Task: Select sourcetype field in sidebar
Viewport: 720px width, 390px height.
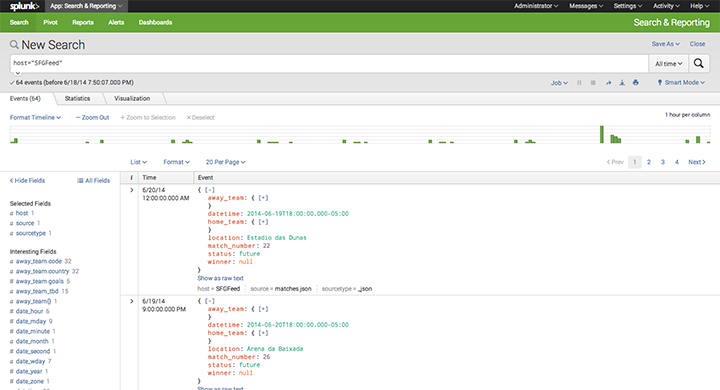Action: point(31,233)
